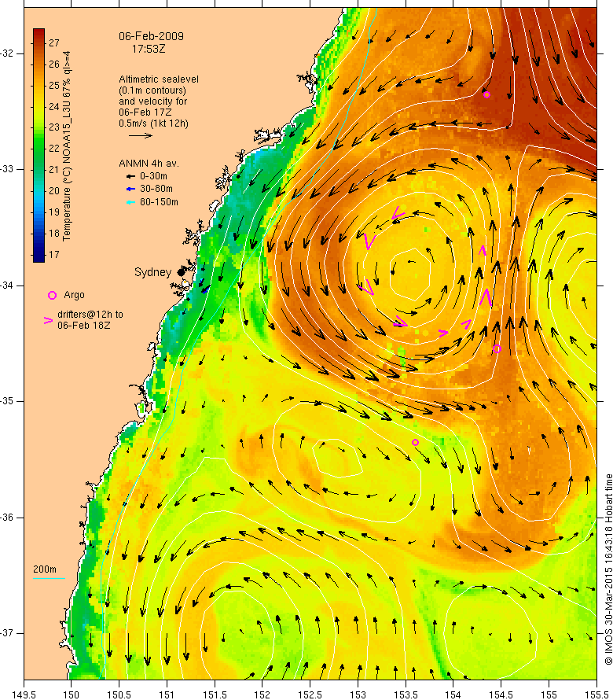
Task: Click the longitude axis label "155"
Action: (x=549, y=694)
